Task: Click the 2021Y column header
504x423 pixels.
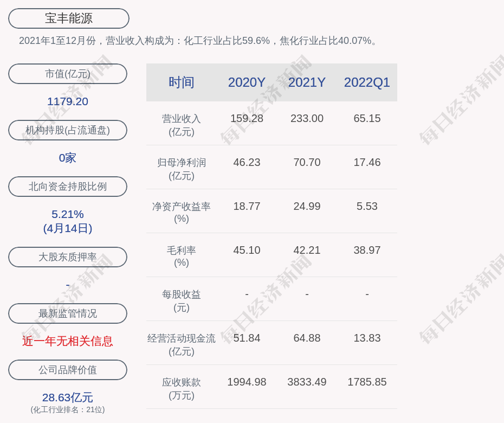Action: [x=307, y=82]
